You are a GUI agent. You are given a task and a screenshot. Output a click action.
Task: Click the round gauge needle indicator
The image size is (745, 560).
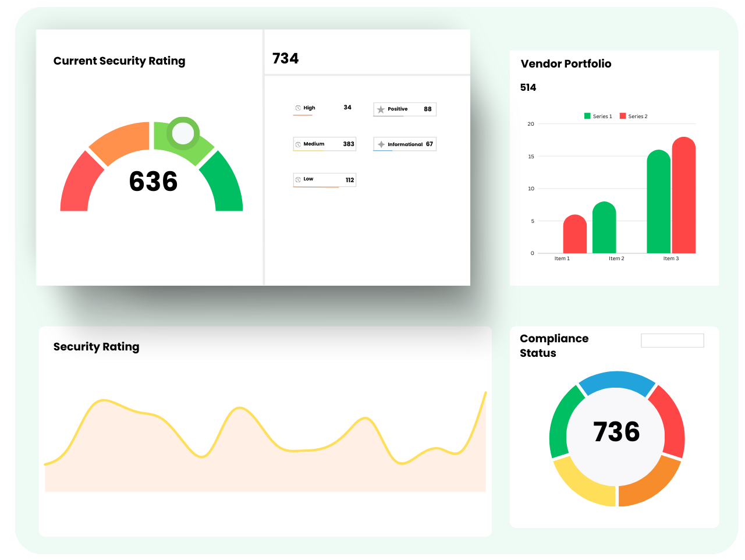[183, 133]
